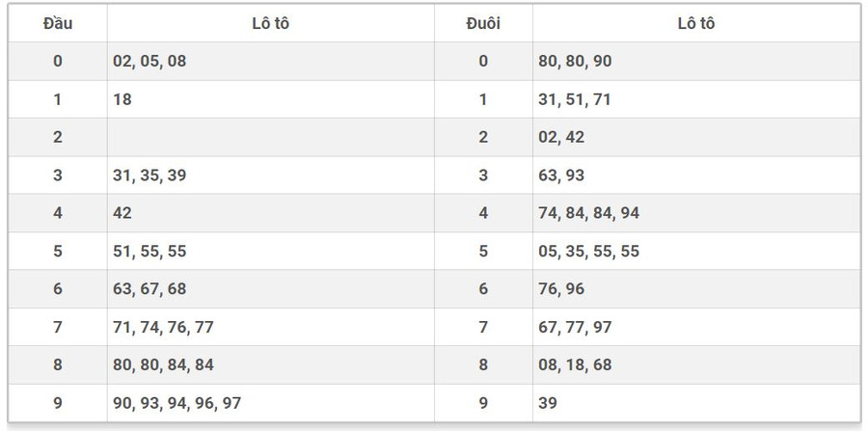The width and height of the screenshot is (868, 431).
Task: Select the cell with 76, 96
Action: pyautogui.click(x=561, y=289)
